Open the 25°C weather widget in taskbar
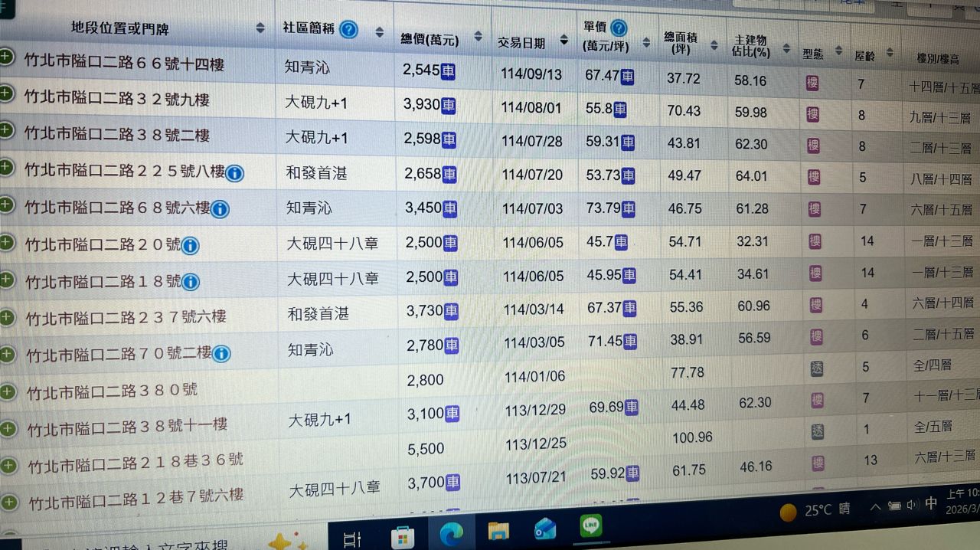This screenshot has width=980, height=550. [815, 510]
